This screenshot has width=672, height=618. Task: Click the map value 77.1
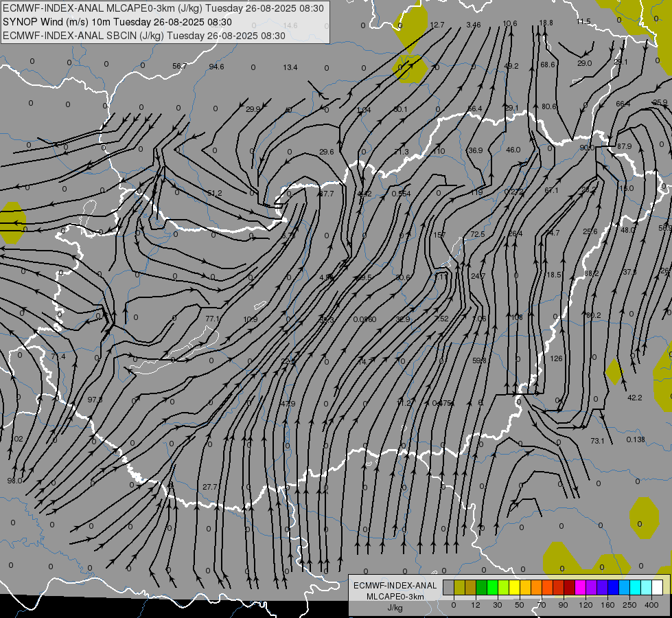[213, 319]
